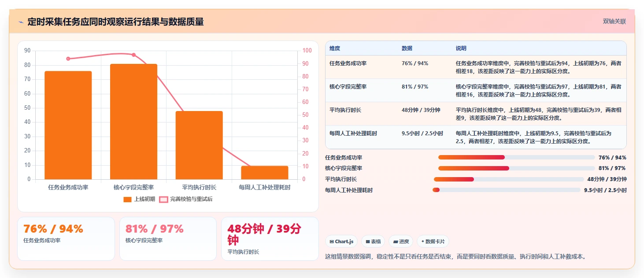This screenshot has width=644, height=278.
Task: Toggle the 完善校验与重试后 legend item
Action: coord(186,199)
